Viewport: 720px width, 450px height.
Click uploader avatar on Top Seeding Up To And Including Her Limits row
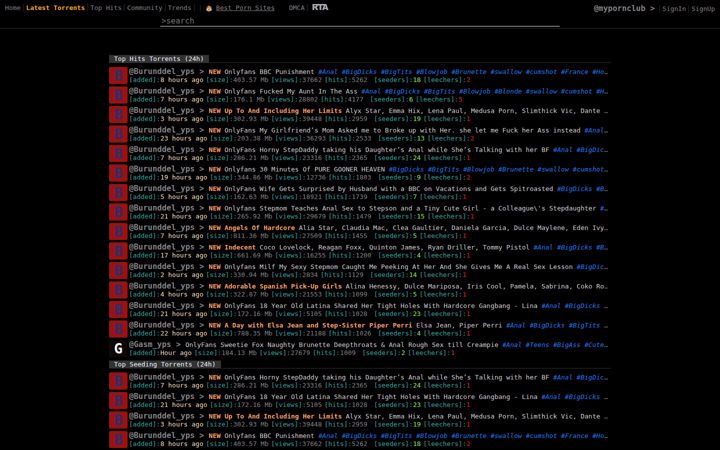click(x=118, y=420)
